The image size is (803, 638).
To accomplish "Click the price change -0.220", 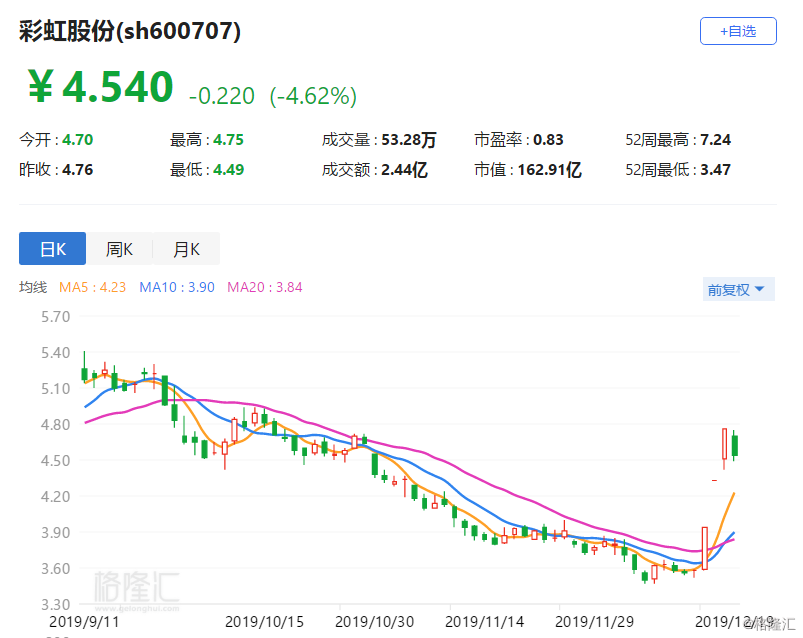I will click(x=222, y=96).
